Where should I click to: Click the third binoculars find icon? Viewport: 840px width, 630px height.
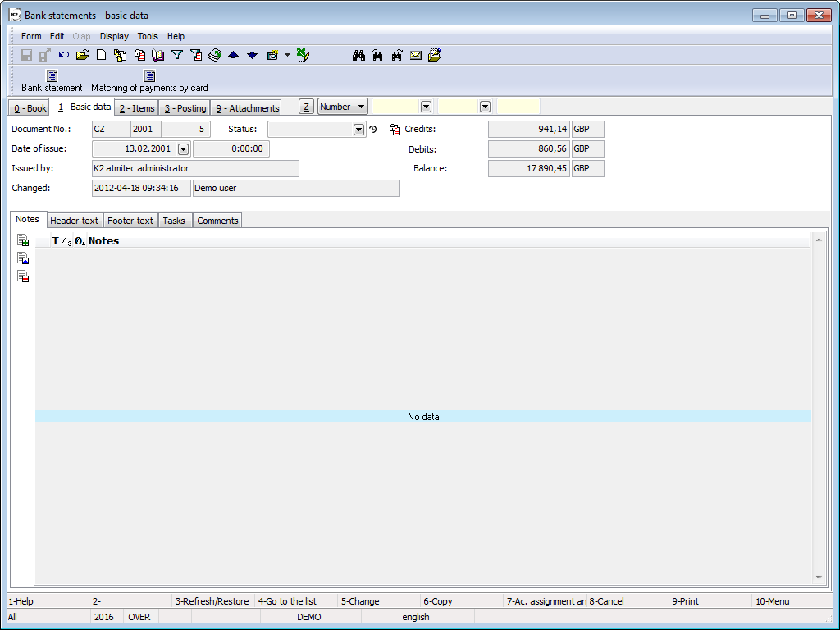tap(397, 55)
